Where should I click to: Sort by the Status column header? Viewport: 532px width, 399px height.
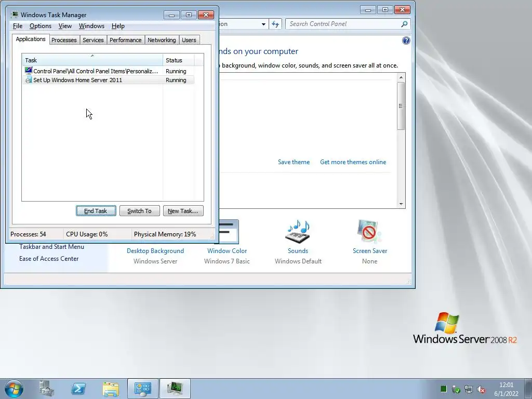click(179, 60)
